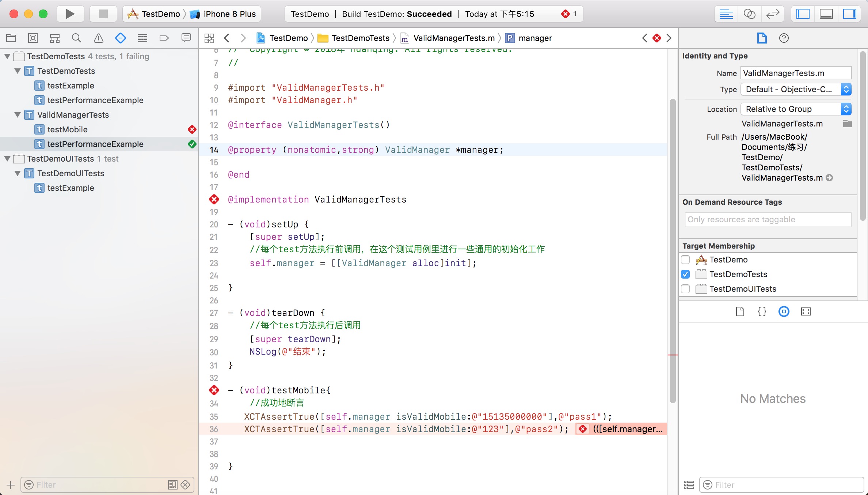Toggle the Debug area
The width and height of the screenshot is (868, 495).
826,14
